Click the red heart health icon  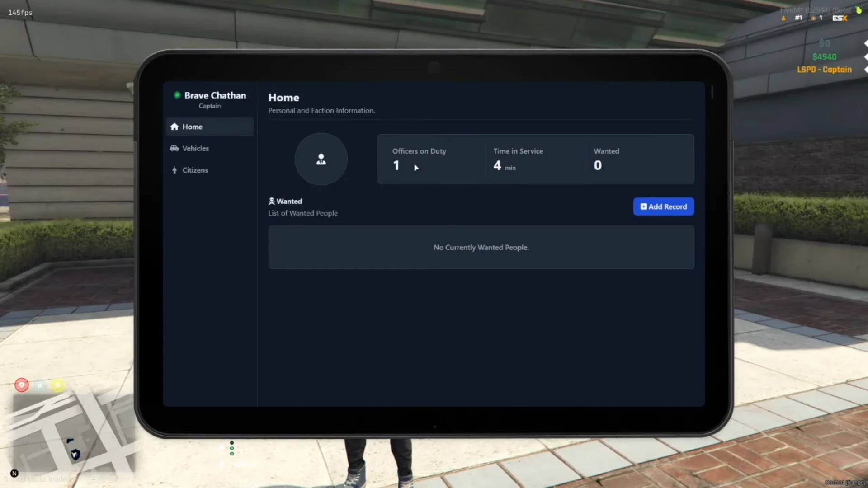click(22, 385)
